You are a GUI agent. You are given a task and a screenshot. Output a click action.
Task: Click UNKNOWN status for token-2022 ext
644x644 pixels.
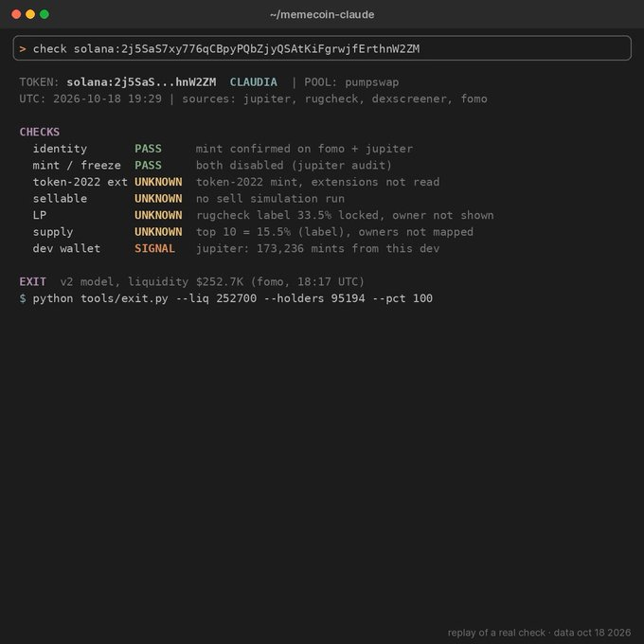click(x=158, y=182)
